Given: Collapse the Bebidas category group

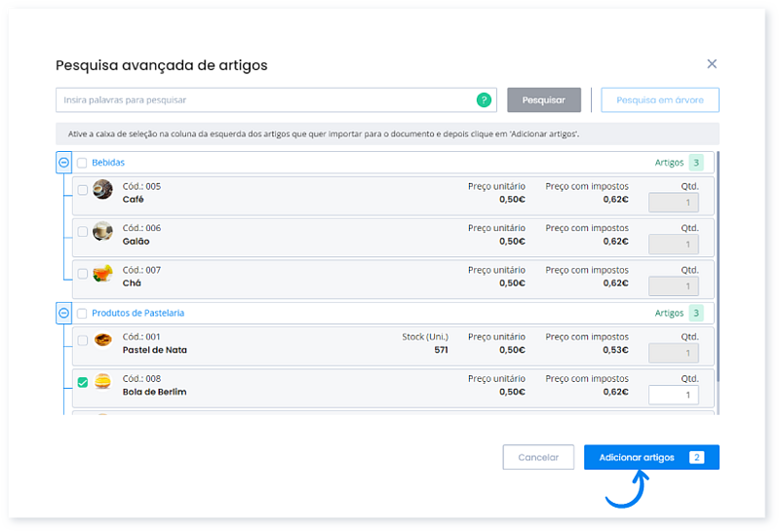Looking at the screenshot, I should [x=64, y=163].
